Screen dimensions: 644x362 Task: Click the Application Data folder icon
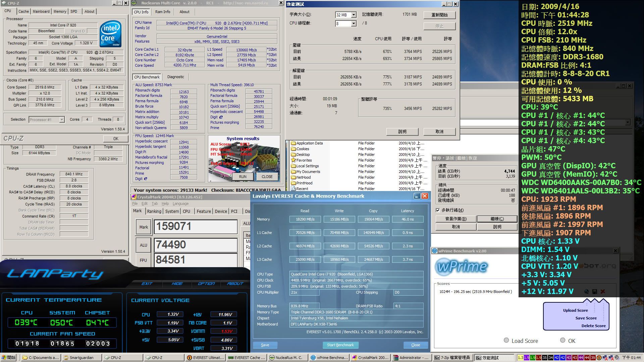pyautogui.click(x=293, y=143)
